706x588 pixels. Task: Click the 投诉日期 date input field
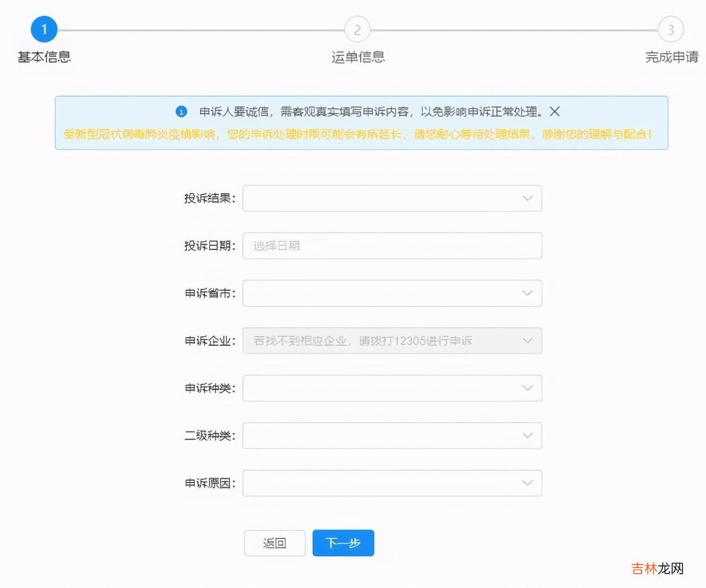(x=392, y=245)
